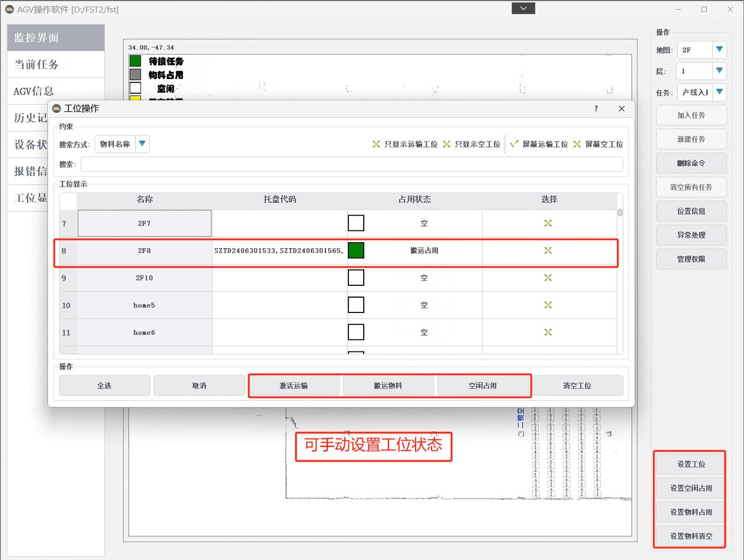Viewport: 744px width, 560px height.
Task: Toggle 屏蔽空工位 option
Action: (x=598, y=144)
